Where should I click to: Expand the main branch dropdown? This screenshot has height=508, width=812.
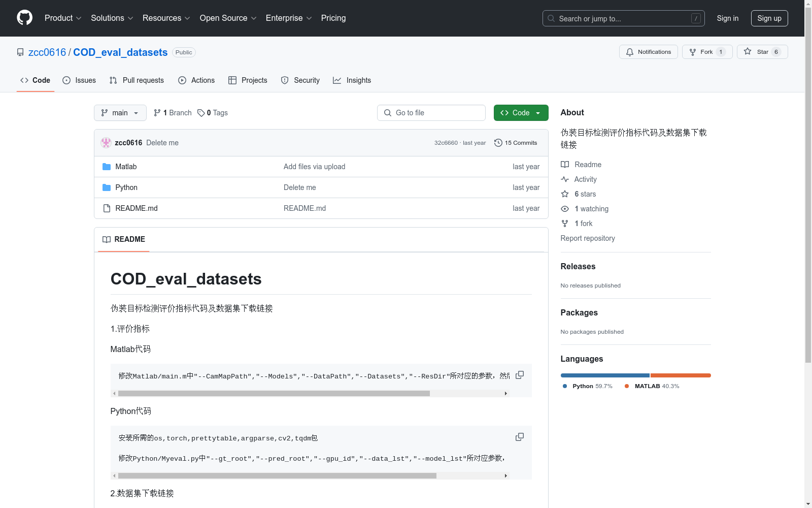120,113
